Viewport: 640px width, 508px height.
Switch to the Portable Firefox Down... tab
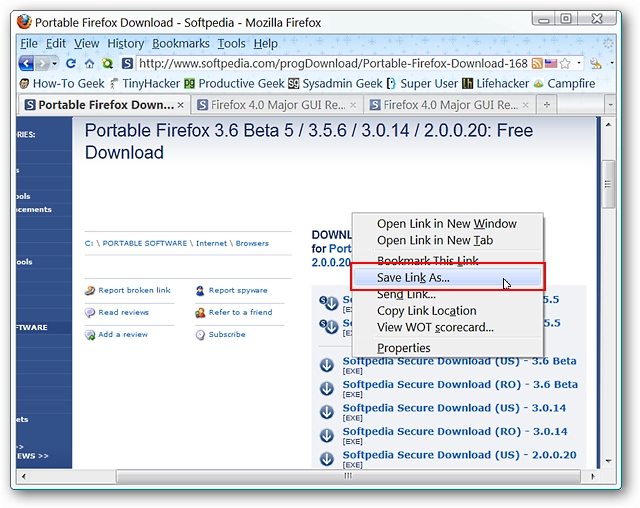pos(104,105)
